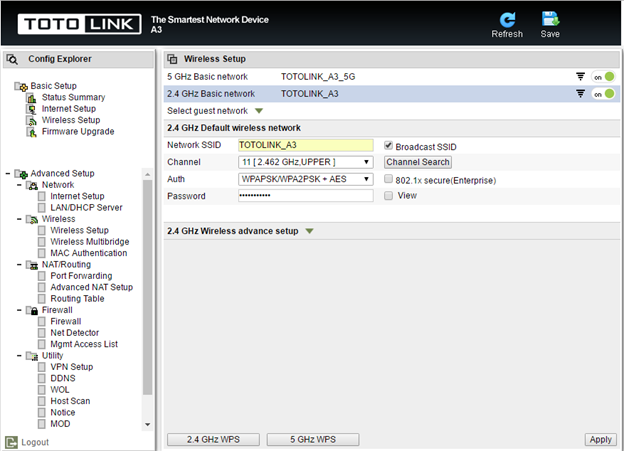
Task: Turn off the 5 GHz Basic network switch
Action: (x=603, y=77)
